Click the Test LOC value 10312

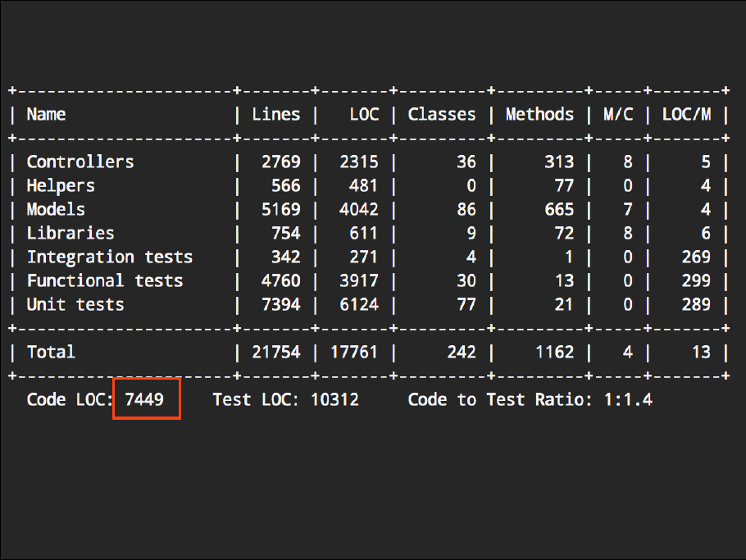pyautogui.click(x=334, y=400)
